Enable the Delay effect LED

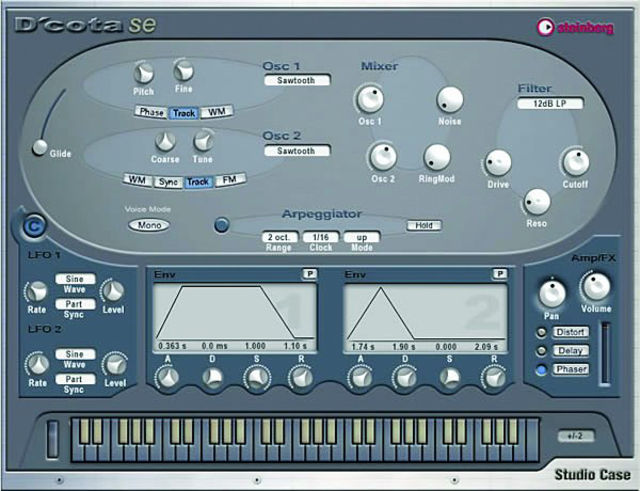[541, 351]
